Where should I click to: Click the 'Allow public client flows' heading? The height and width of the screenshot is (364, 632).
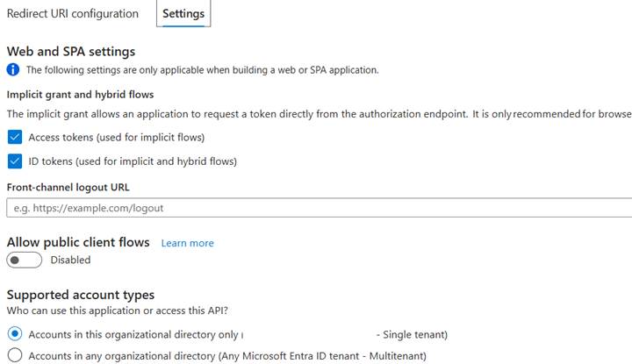[x=78, y=242]
